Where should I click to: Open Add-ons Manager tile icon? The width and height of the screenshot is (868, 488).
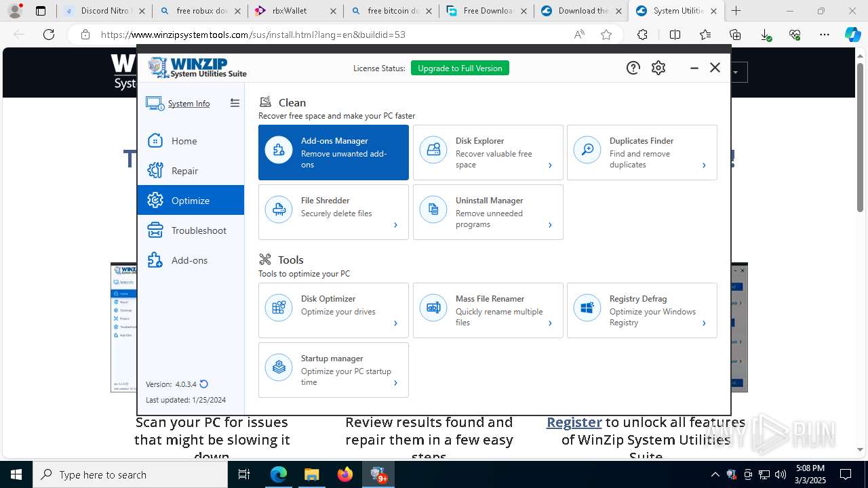(x=279, y=150)
